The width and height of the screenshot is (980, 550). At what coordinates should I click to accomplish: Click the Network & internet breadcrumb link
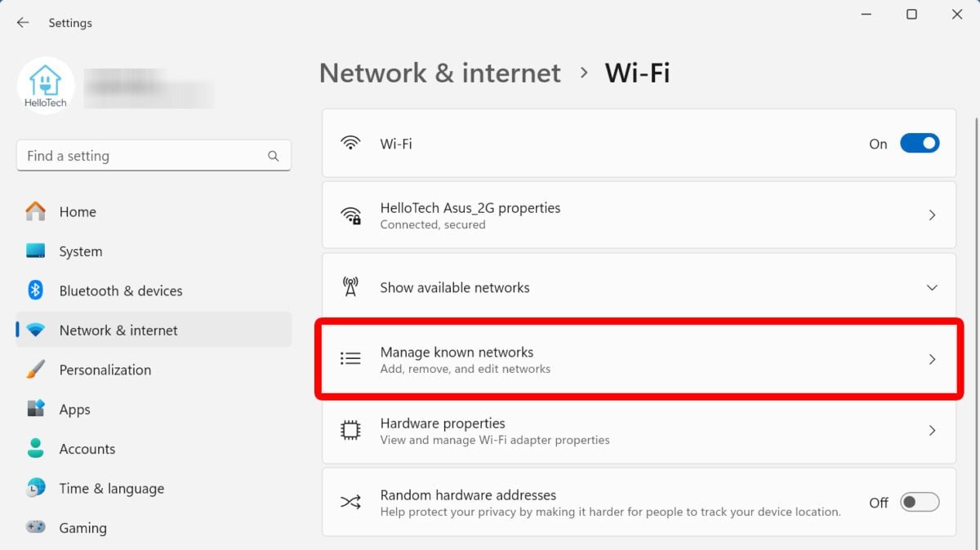440,73
